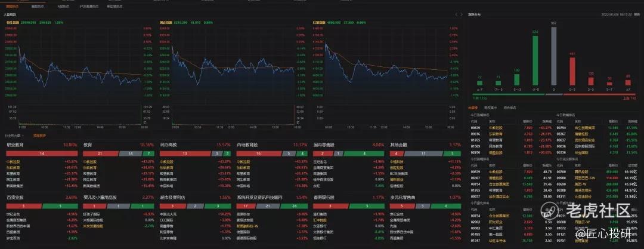This screenshot has width=644, height=249.
Task: Open the 红筹指数 index title
Action: point(318,22)
